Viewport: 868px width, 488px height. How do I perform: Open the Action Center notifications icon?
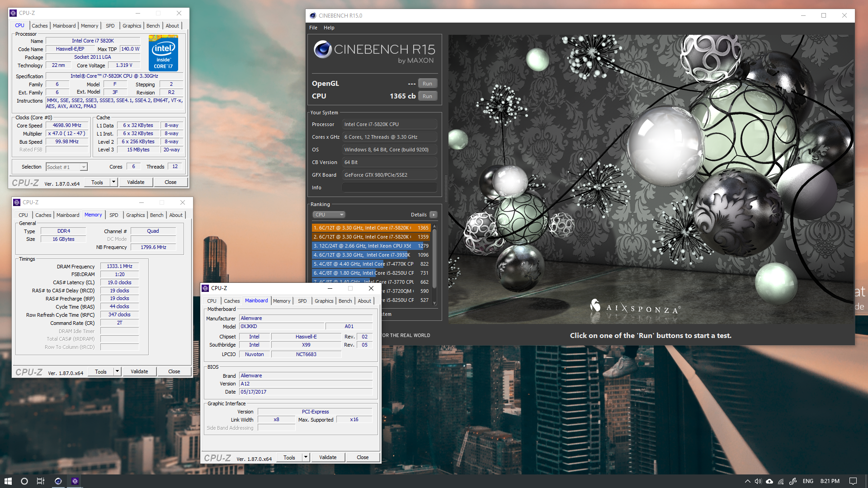tap(853, 481)
